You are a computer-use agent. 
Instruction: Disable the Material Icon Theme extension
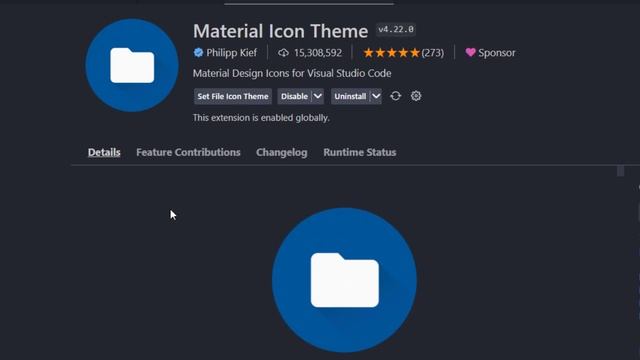click(x=294, y=96)
